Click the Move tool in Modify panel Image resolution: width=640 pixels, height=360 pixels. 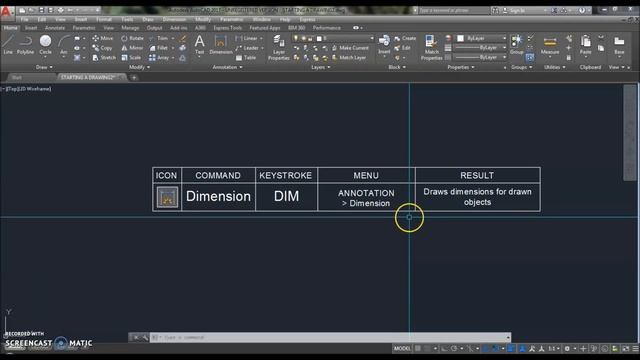(103, 38)
